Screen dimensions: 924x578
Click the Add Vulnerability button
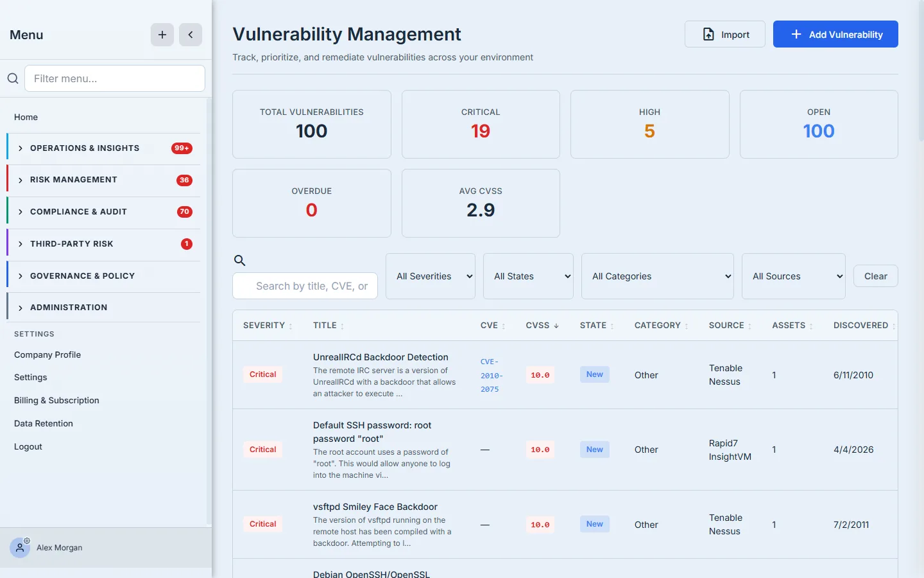pyautogui.click(x=835, y=34)
